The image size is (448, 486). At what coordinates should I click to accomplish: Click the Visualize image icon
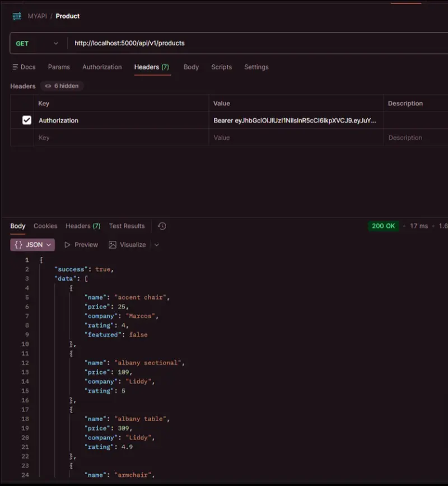(x=113, y=245)
